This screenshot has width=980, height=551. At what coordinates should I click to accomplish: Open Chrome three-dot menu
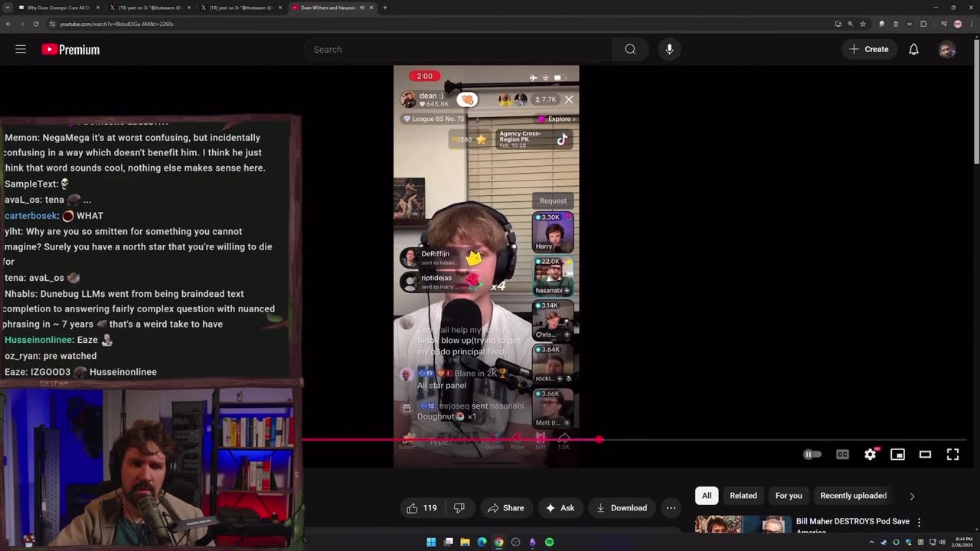coord(970,24)
